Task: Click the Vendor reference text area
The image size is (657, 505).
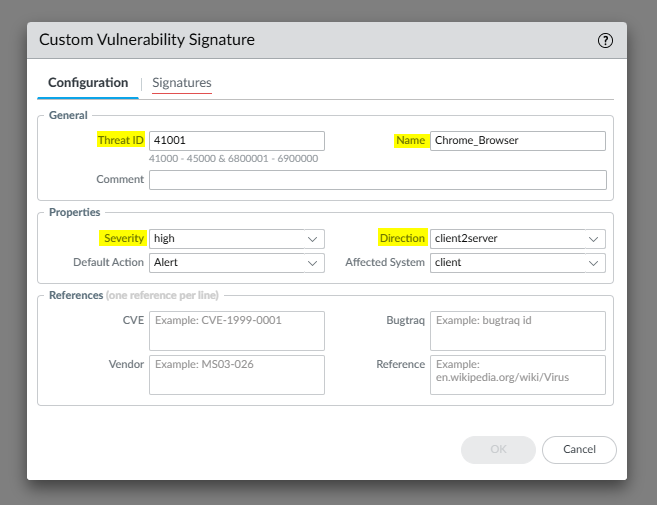Action: (x=237, y=375)
